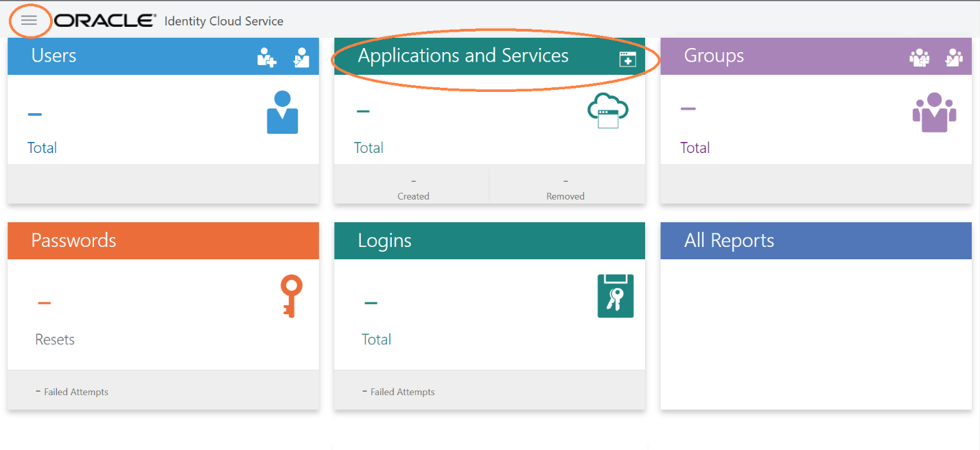The height and width of the screenshot is (450, 980).
Task: Click Total link in the Users tile
Action: [x=42, y=147]
